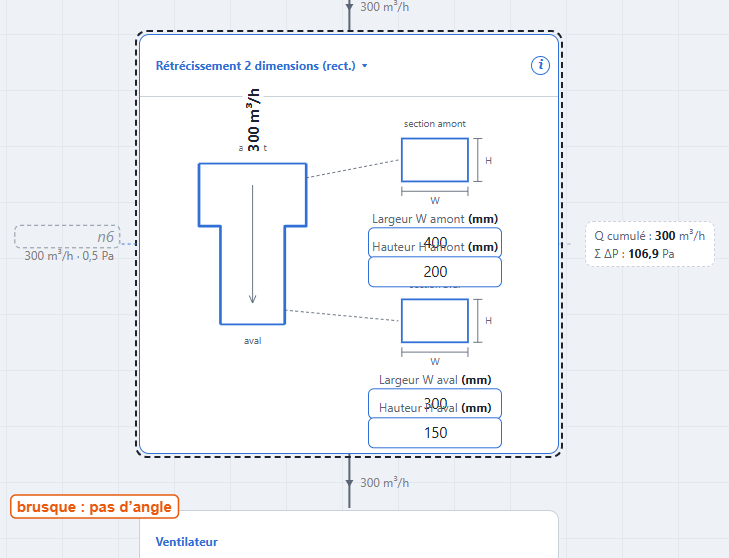The width and height of the screenshot is (729, 558).
Task: Click the Q cumulé summary box
Action: (649, 244)
